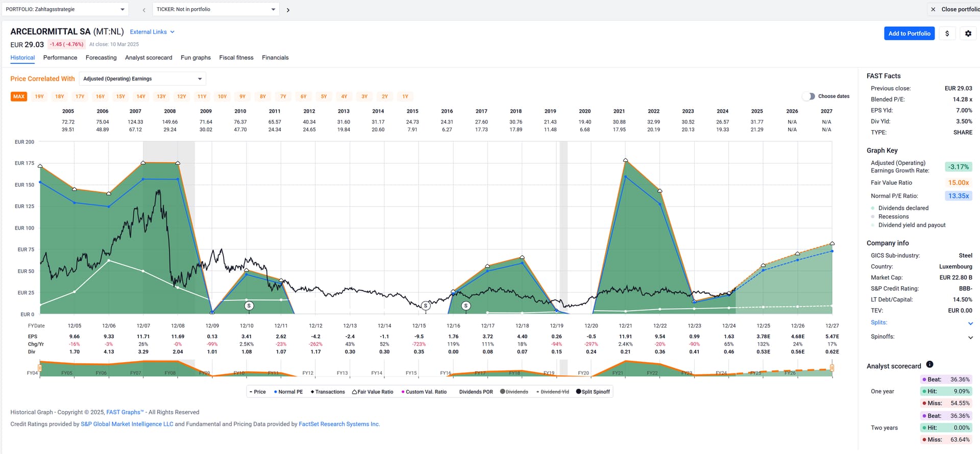Open the Financials tab
980x454 pixels.
(275, 58)
